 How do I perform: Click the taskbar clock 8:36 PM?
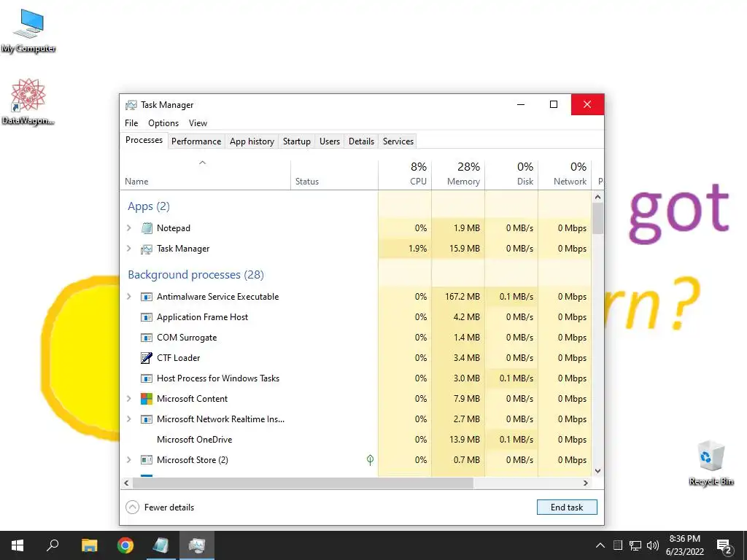coord(684,539)
